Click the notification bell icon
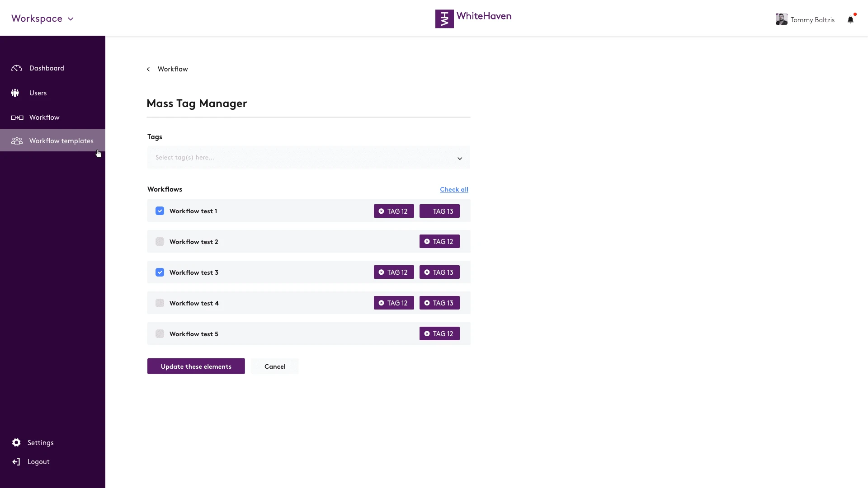Viewport: 868px width, 488px height. (850, 19)
